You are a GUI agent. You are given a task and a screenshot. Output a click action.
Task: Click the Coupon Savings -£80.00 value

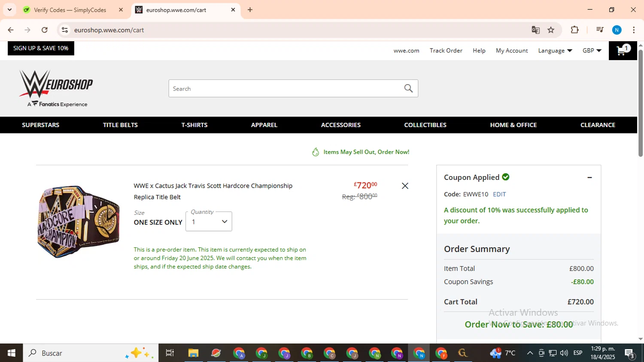582,282
